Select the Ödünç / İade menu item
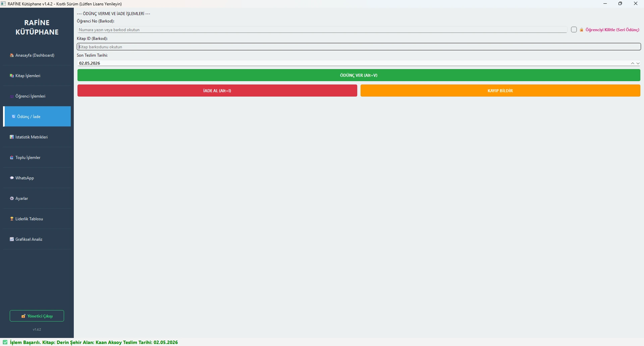The width and height of the screenshot is (644, 346). pos(37,117)
